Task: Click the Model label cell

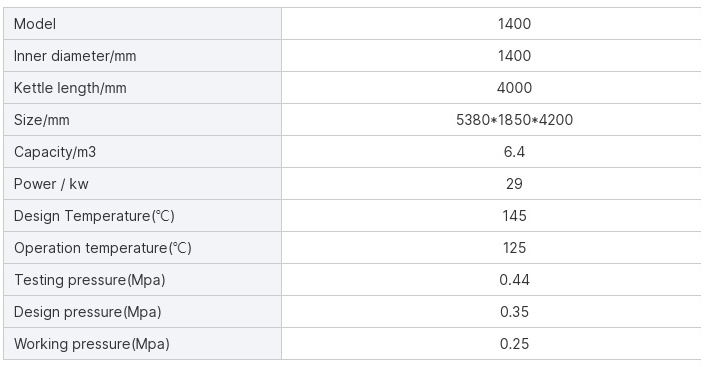Action: [x=142, y=23]
